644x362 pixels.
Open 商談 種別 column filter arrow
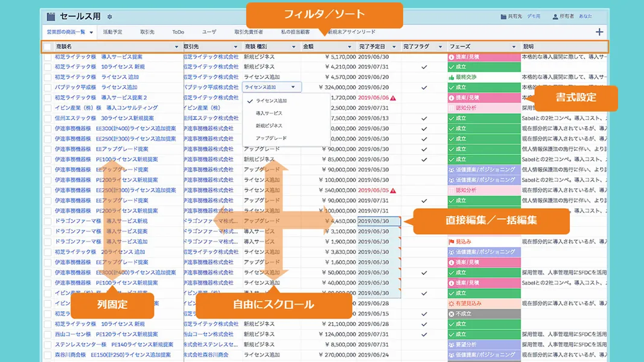(x=294, y=47)
